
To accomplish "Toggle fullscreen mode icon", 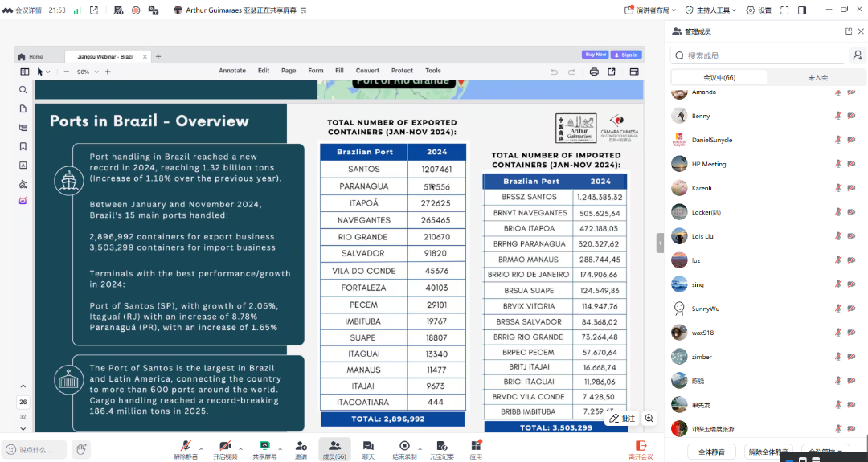I will tap(784, 10).
